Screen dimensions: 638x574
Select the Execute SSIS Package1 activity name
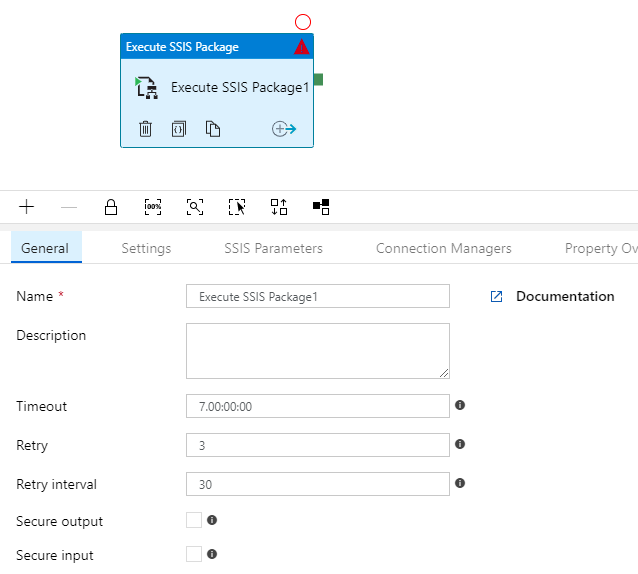(240, 87)
